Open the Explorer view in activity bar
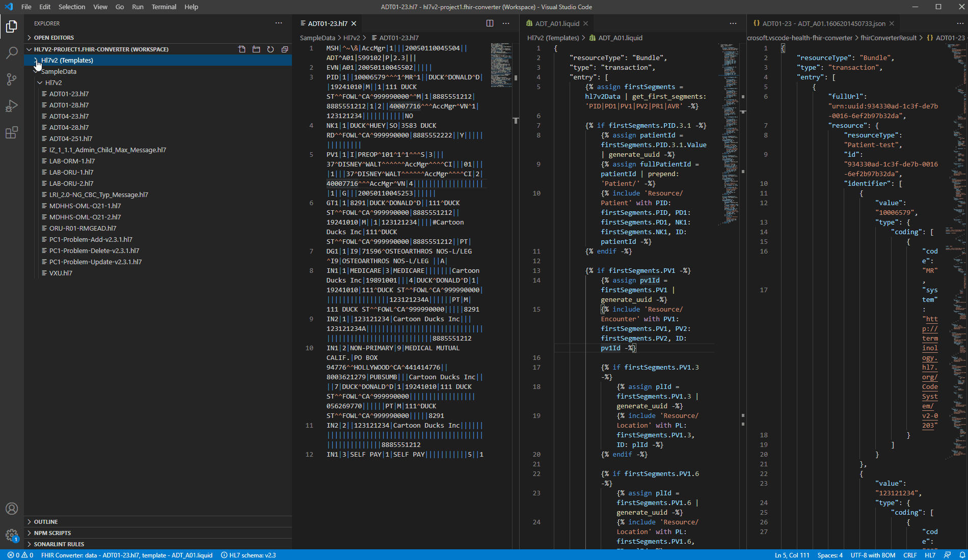The width and height of the screenshot is (968, 560). (x=12, y=26)
